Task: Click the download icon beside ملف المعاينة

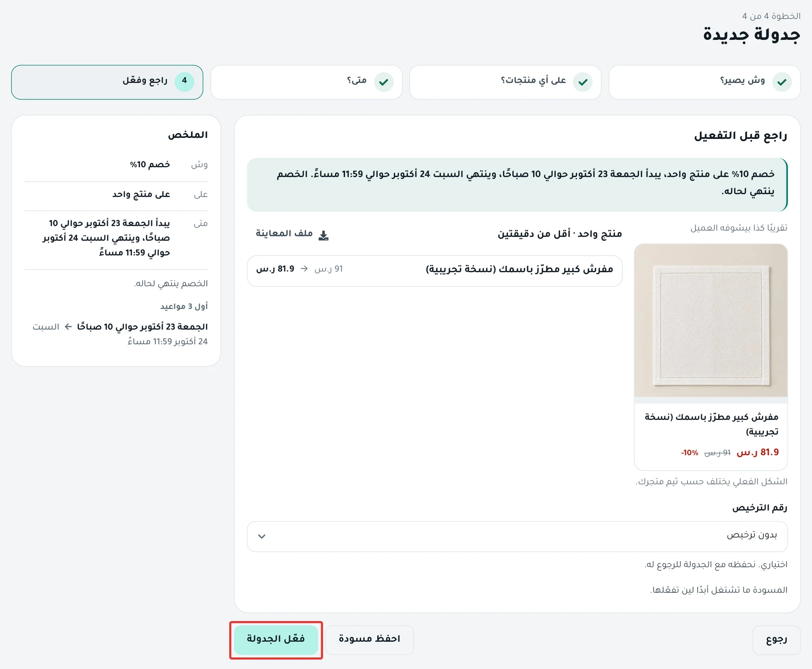Action: tap(323, 236)
